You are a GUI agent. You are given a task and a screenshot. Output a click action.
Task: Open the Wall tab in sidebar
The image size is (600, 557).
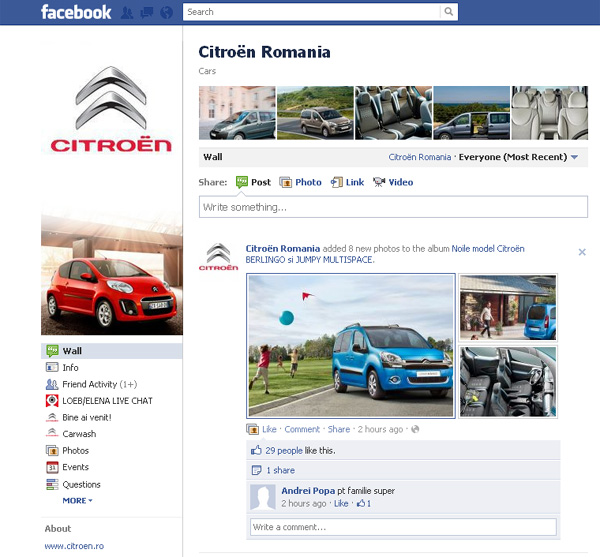point(72,351)
